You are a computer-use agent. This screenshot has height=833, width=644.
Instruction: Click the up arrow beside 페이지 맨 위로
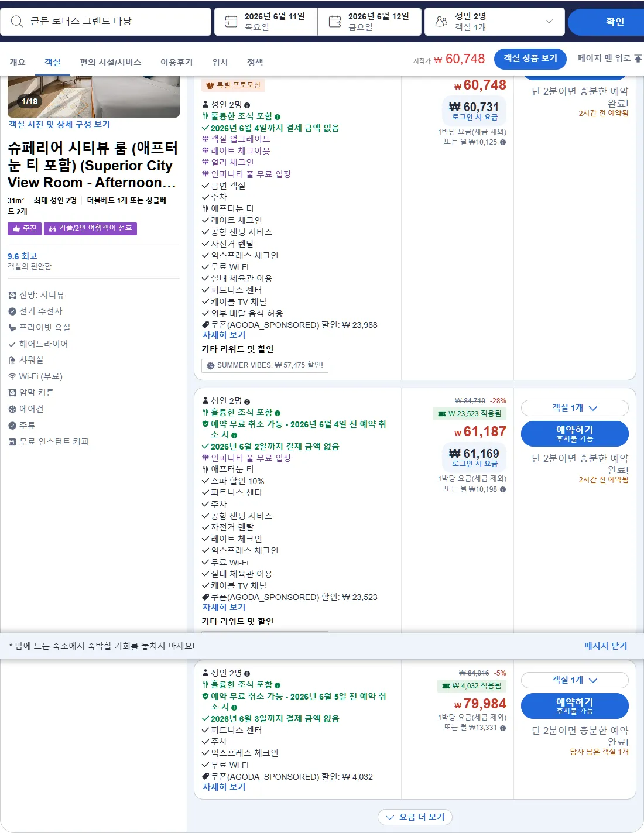click(x=638, y=59)
